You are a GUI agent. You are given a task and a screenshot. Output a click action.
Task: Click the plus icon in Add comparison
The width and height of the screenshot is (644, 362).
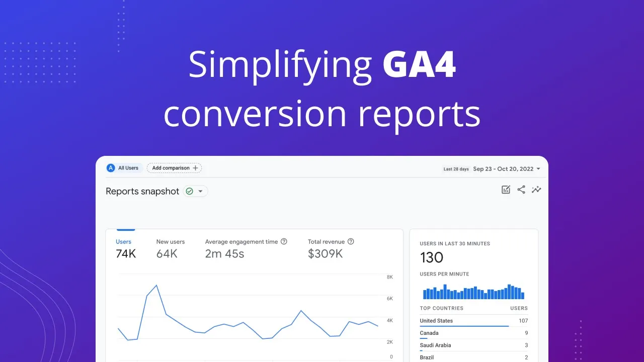coord(195,168)
